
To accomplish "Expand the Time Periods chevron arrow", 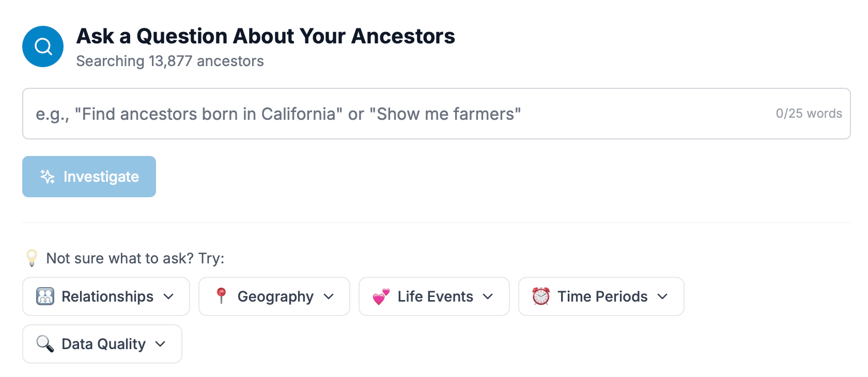I will [662, 296].
